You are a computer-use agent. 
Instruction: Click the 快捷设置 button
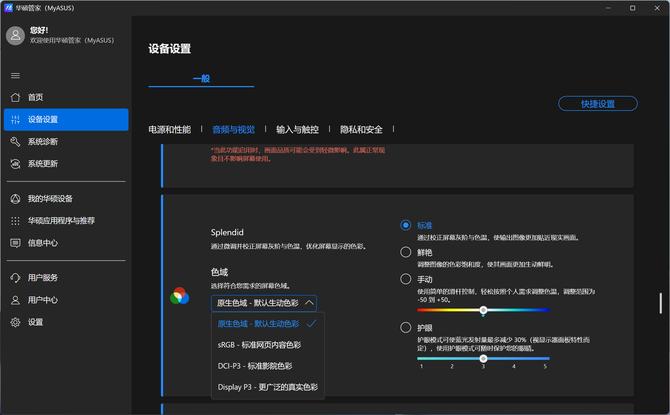point(598,103)
